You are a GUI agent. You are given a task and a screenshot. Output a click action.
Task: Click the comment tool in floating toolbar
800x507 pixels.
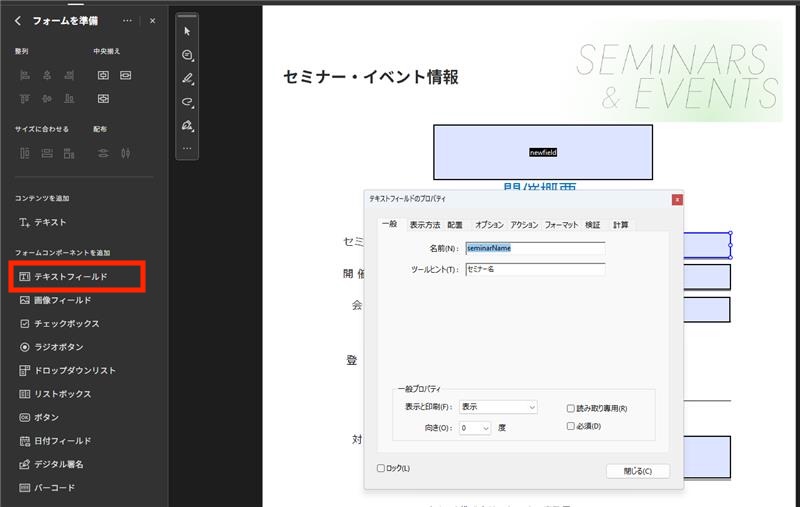pyautogui.click(x=187, y=55)
